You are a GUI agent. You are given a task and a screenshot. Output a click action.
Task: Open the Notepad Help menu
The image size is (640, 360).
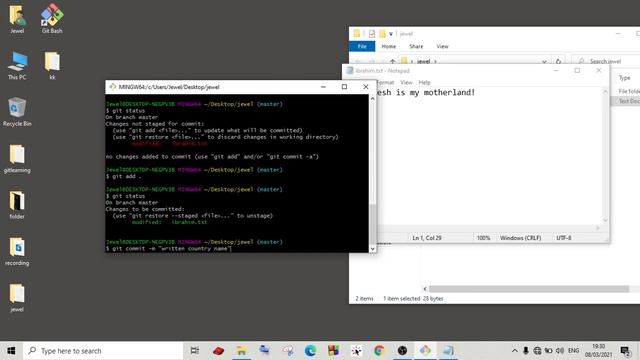click(x=424, y=82)
